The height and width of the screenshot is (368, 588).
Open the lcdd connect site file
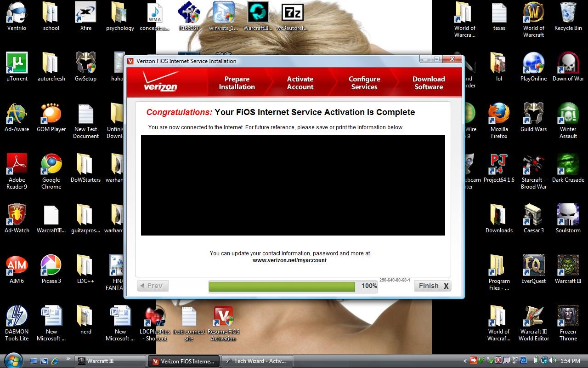point(189,323)
